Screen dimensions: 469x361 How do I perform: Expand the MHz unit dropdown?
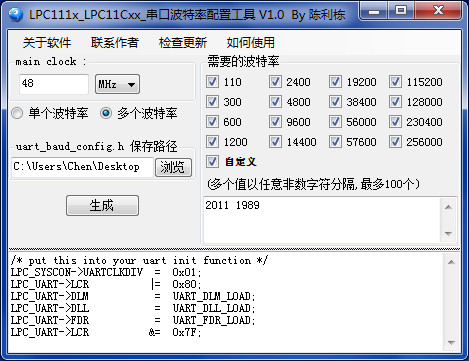(x=117, y=84)
